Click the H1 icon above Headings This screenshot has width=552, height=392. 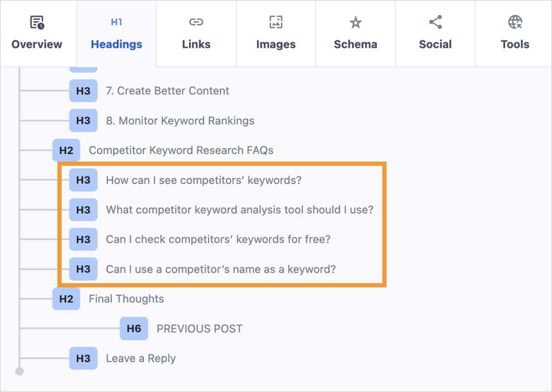tap(116, 22)
